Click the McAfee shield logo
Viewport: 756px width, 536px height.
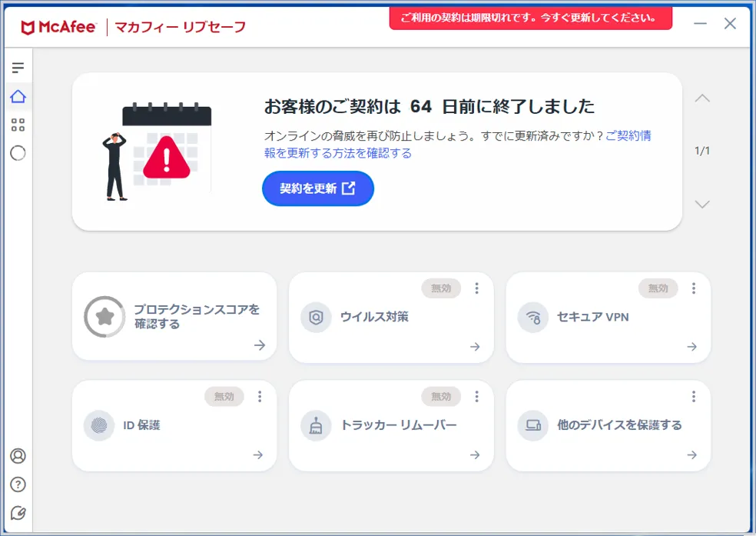click(28, 28)
